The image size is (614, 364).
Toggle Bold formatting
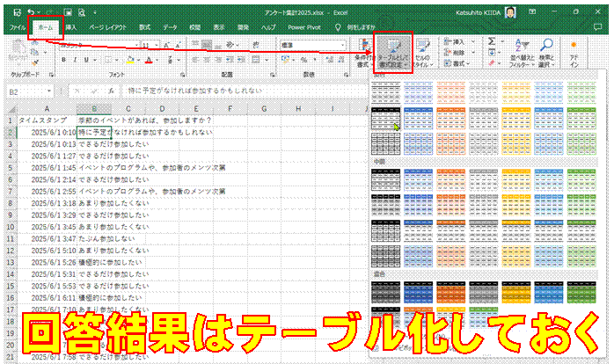(63, 60)
